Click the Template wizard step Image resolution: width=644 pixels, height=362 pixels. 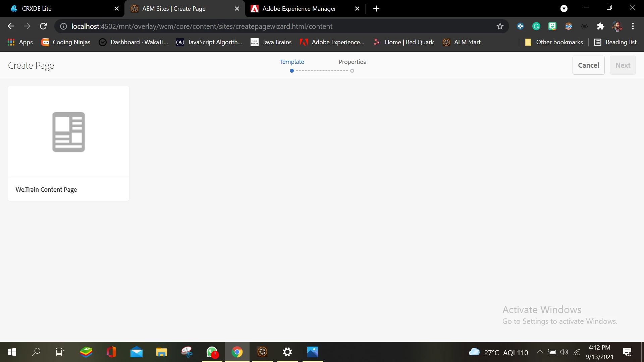point(291,62)
